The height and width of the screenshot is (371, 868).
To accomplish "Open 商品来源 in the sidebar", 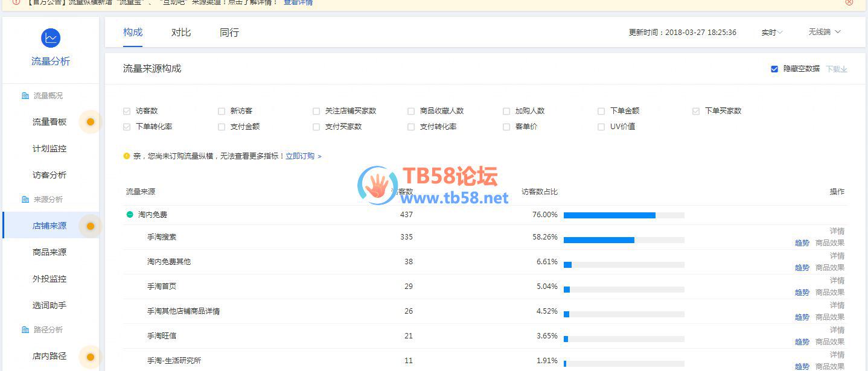I will pos(49,252).
